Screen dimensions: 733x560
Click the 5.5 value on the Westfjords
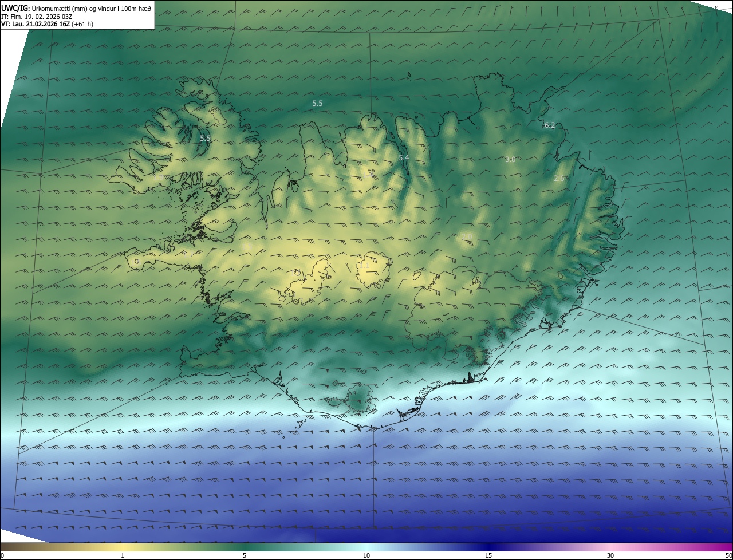[205, 139]
